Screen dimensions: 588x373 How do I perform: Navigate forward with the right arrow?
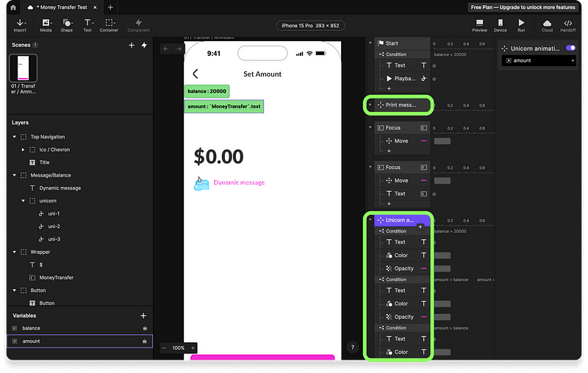179,49
